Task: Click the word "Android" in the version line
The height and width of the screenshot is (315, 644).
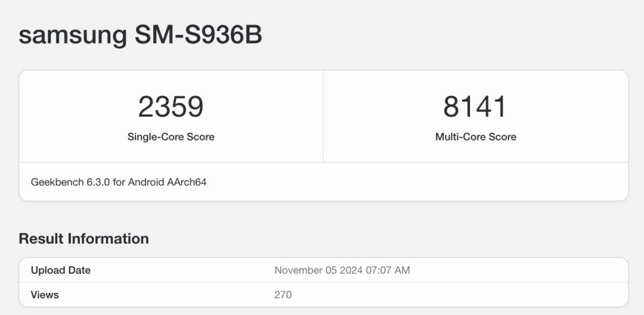Action: pos(145,182)
